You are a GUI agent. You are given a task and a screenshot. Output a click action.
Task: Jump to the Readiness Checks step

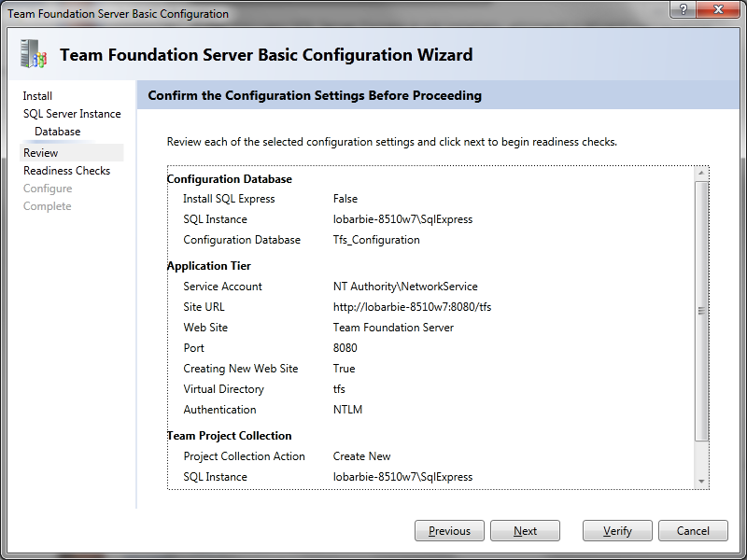pos(66,171)
